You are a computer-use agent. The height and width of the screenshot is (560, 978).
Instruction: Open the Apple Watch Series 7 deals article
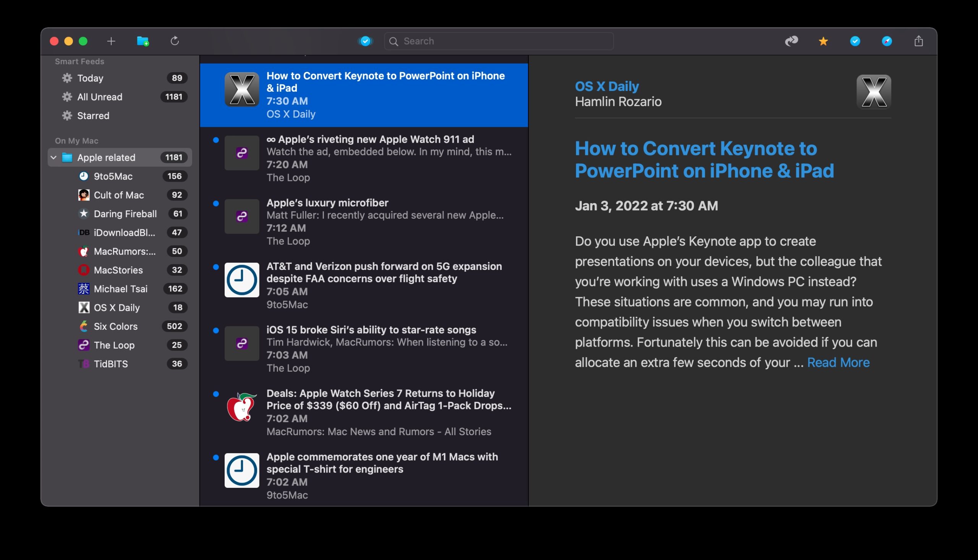(x=364, y=412)
